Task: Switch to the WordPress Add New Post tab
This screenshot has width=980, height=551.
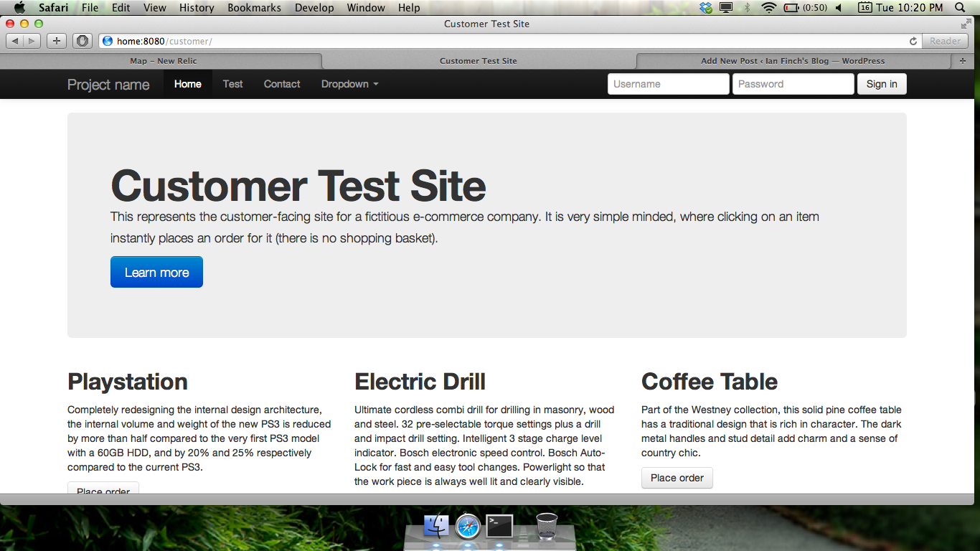Action: click(x=793, y=61)
